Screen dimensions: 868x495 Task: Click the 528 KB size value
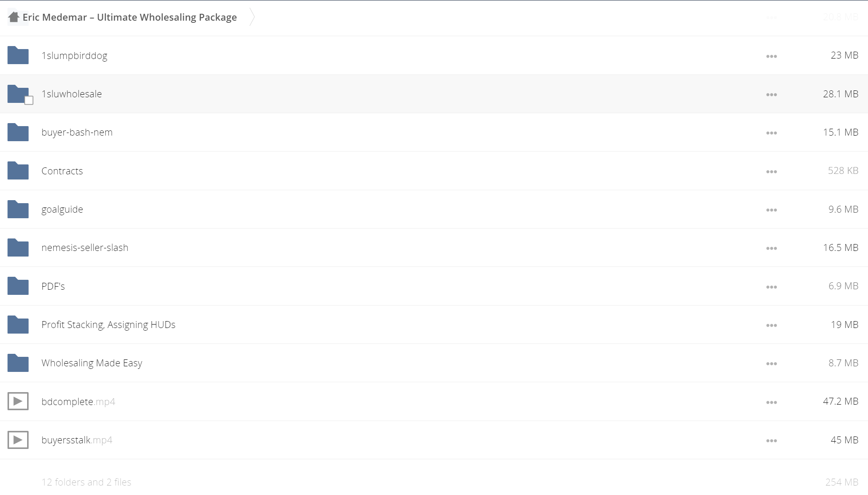click(843, 170)
